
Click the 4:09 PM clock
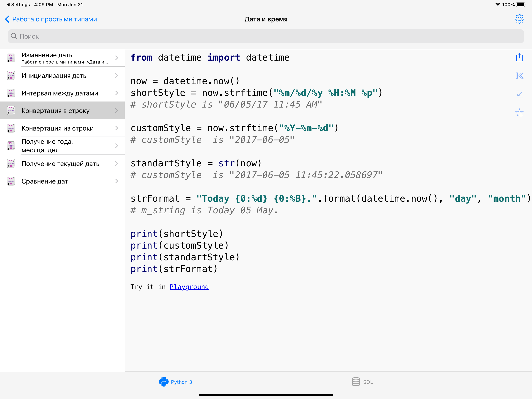44,4
